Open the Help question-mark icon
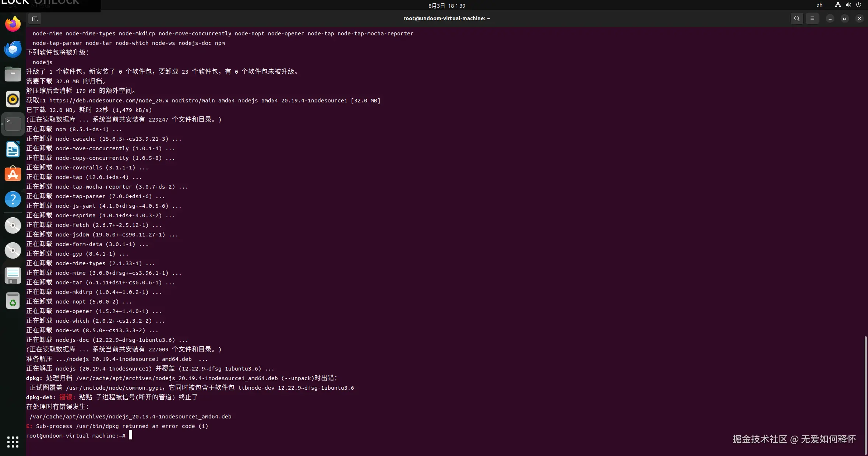This screenshot has height=456, width=868. pyautogui.click(x=13, y=199)
